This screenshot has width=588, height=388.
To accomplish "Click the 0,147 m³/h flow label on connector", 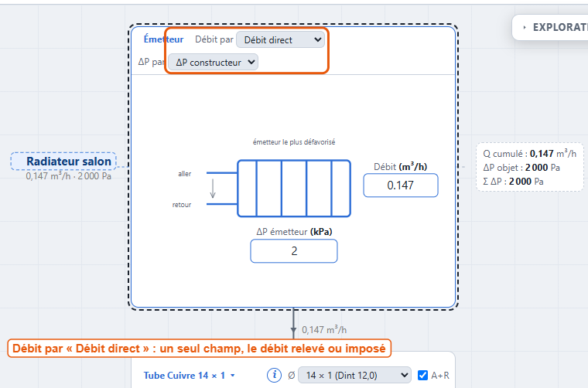I will tap(324, 329).
